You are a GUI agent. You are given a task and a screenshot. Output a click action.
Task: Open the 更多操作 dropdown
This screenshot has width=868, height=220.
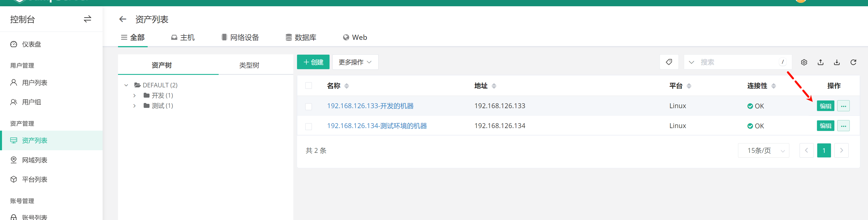pyautogui.click(x=355, y=62)
